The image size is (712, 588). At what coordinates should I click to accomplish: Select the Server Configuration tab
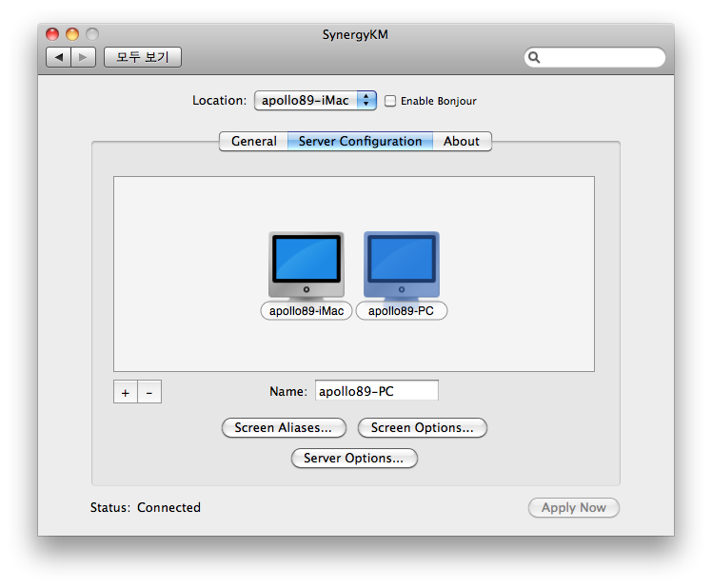point(360,141)
